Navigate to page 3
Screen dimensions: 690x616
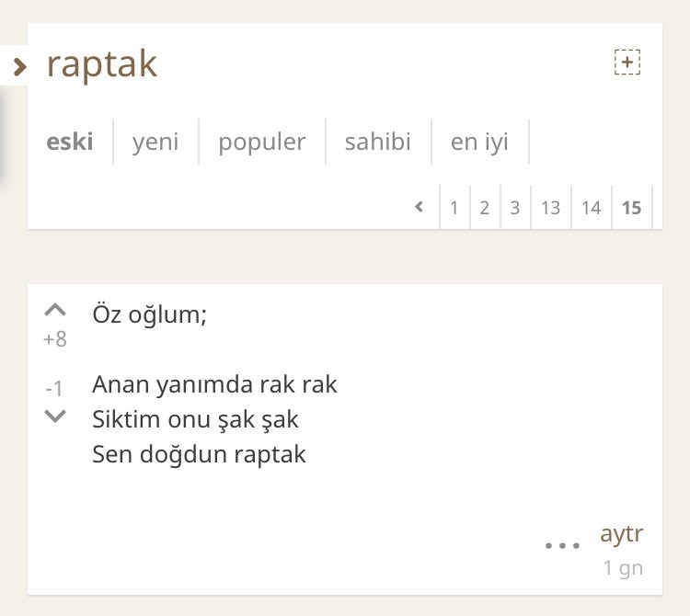[514, 208]
